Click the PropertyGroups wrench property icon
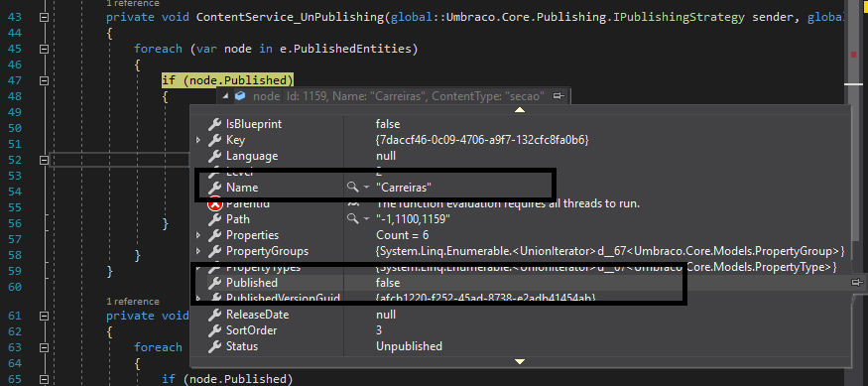This screenshot has height=386, width=868. click(215, 251)
